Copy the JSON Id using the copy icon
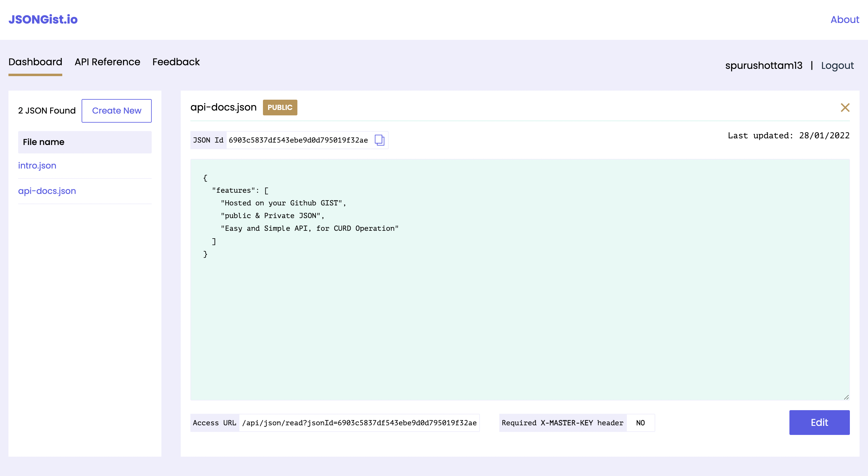Screen dimensions: 868x476 (x=380, y=140)
